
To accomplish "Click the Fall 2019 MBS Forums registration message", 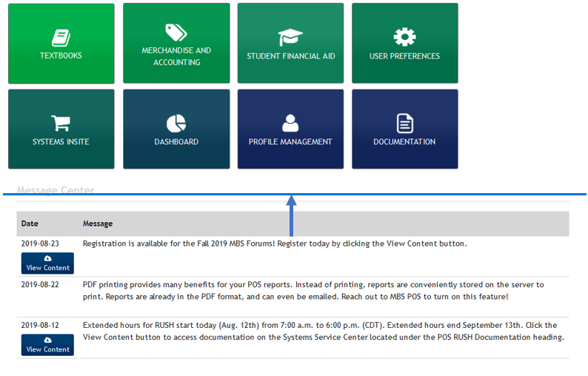I will pos(274,244).
